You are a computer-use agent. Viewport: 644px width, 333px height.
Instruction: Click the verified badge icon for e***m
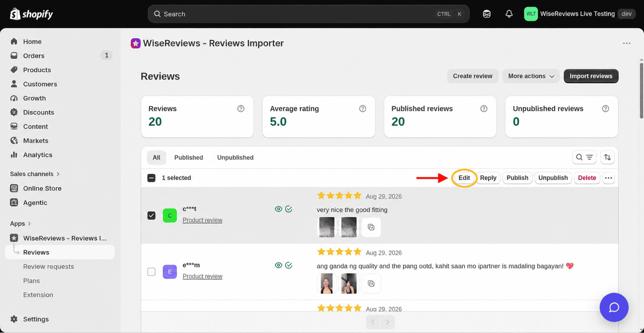[289, 265]
